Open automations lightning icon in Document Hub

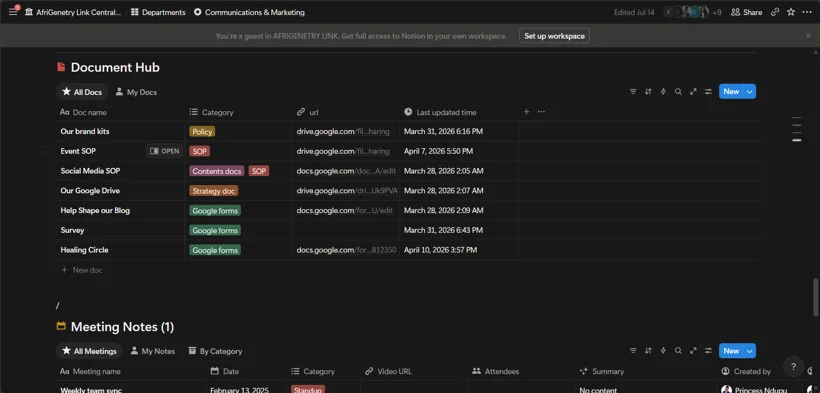[663, 92]
